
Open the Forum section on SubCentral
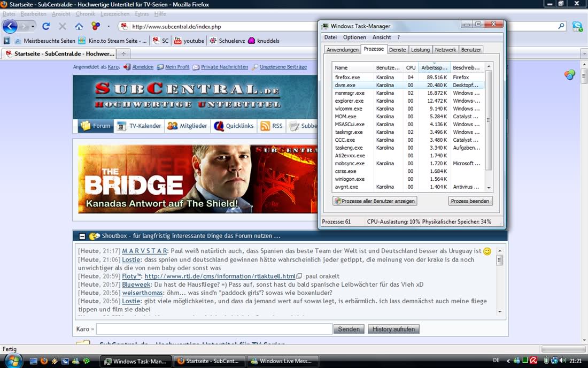tap(96, 126)
